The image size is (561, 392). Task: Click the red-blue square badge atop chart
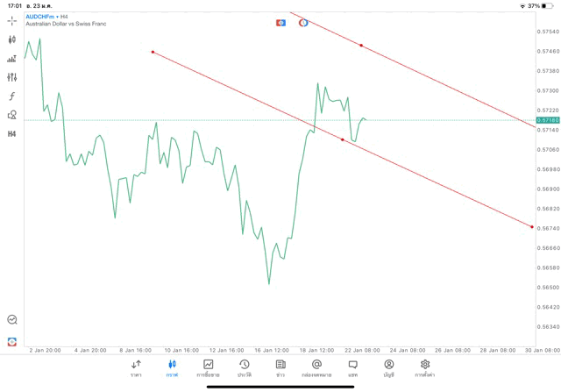tap(280, 23)
